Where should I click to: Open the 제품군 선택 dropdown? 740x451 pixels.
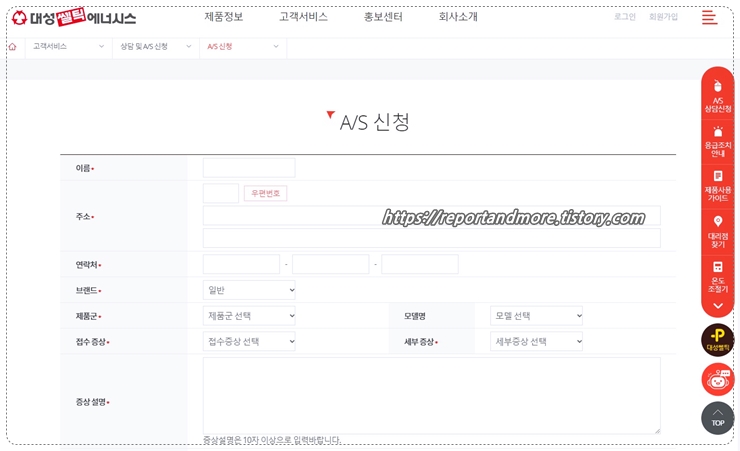(x=249, y=316)
